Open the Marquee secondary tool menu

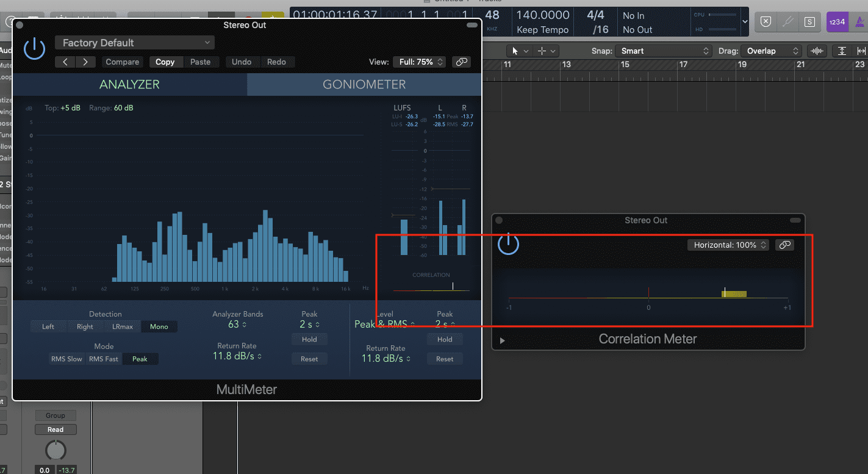[545, 51]
